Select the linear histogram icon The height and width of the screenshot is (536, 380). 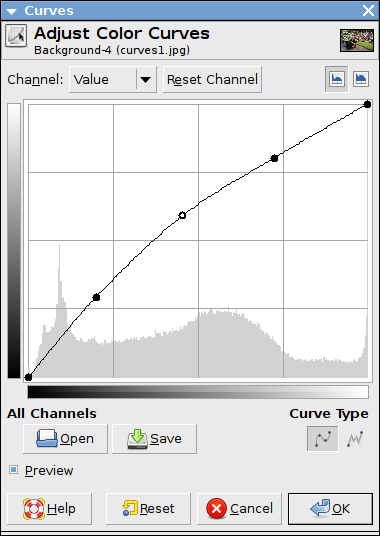click(x=337, y=79)
